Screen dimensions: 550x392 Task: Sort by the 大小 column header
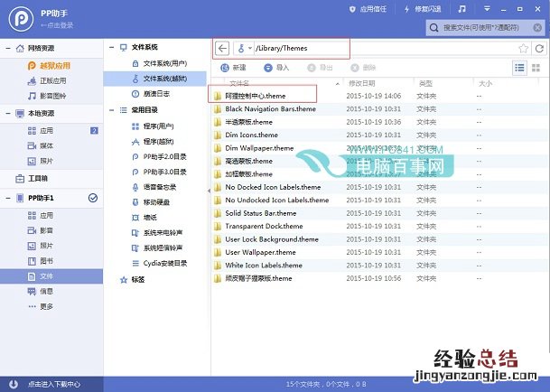(x=485, y=83)
